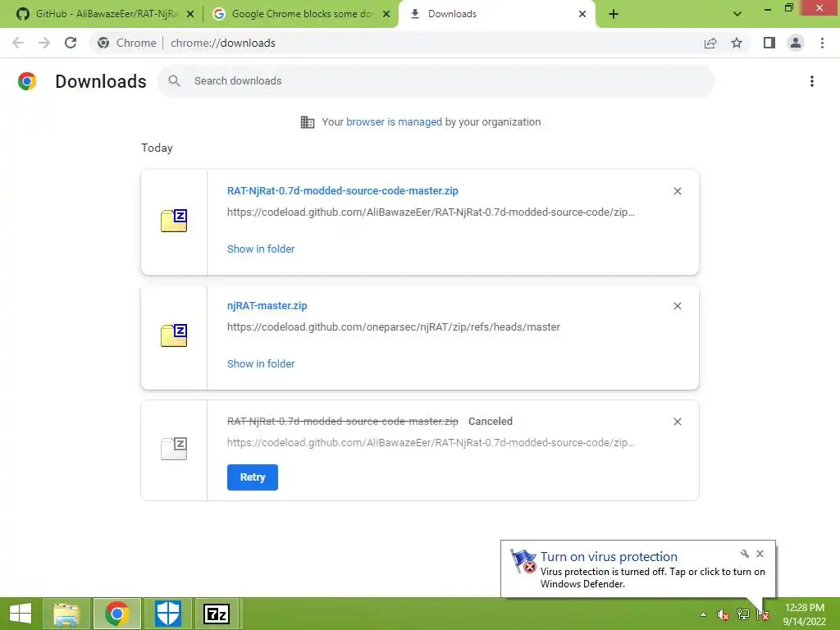Expand the tab search chevron
This screenshot has height=630, width=840.
[x=737, y=14]
